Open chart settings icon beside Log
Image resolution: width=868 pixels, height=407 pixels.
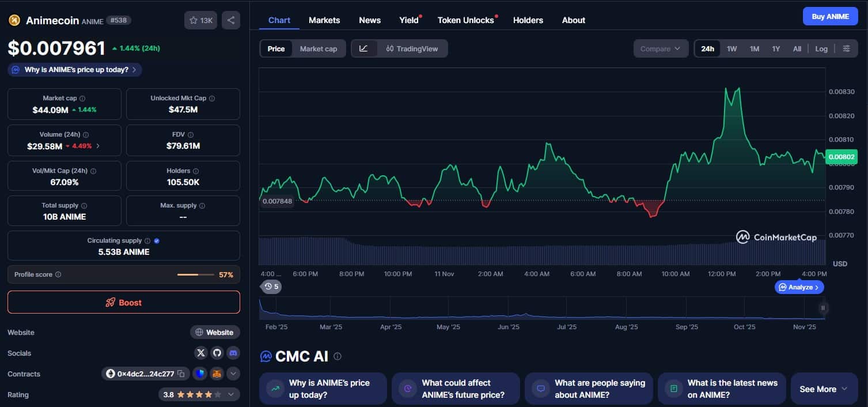coord(846,48)
